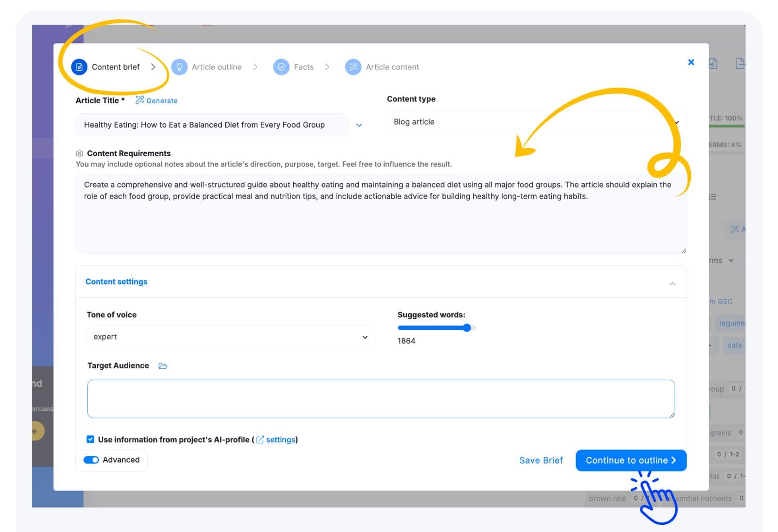Open the Tone of voice dropdown

[x=231, y=337]
